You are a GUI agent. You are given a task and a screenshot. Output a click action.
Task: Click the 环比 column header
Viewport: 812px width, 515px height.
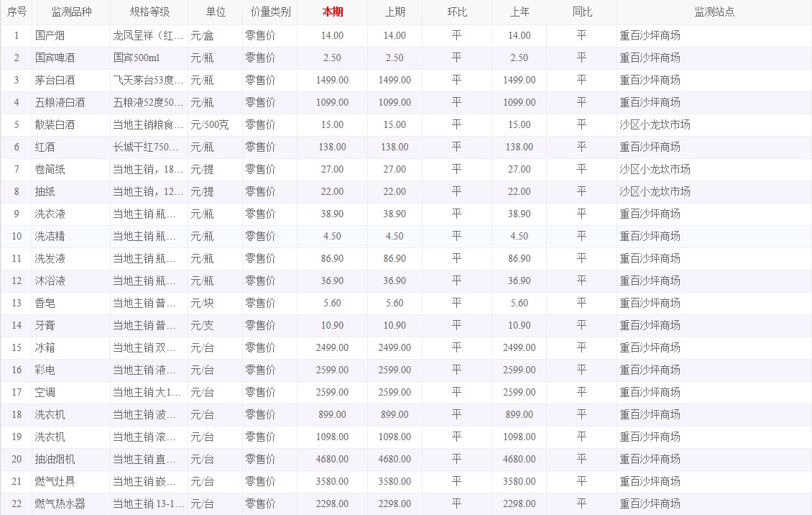pos(457,12)
